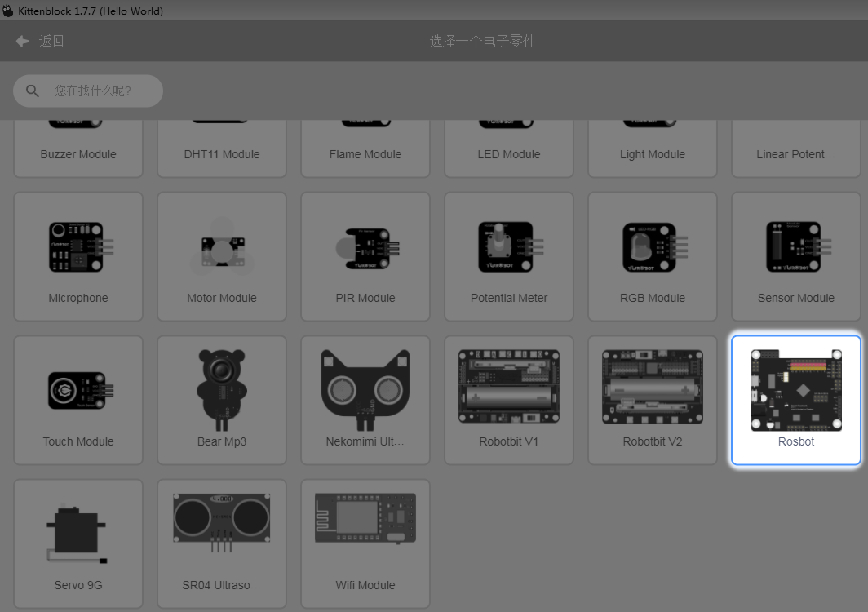Click the Touch Module label text
The height and width of the screenshot is (612, 868).
(78, 441)
